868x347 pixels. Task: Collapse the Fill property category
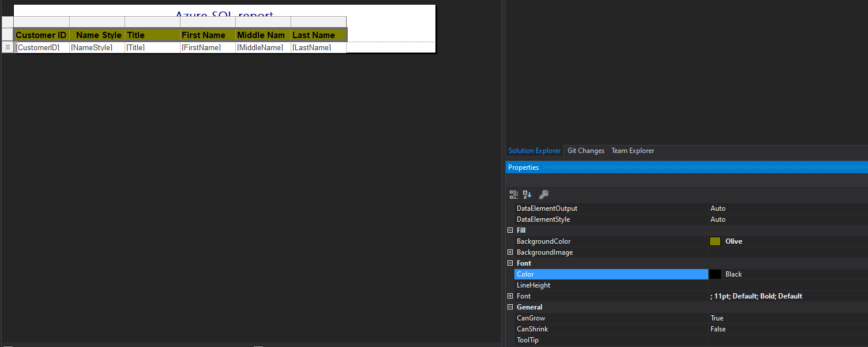tap(510, 230)
